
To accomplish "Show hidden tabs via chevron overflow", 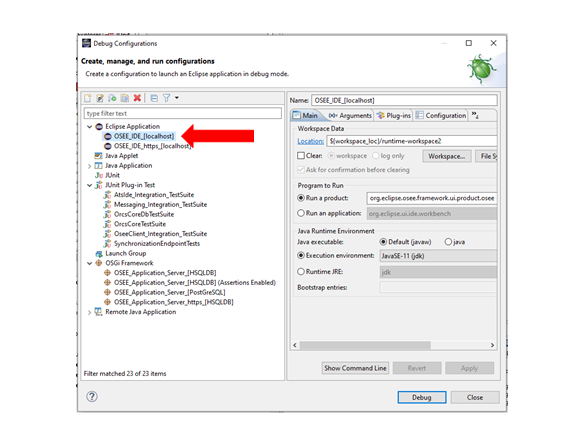I will 475,115.
